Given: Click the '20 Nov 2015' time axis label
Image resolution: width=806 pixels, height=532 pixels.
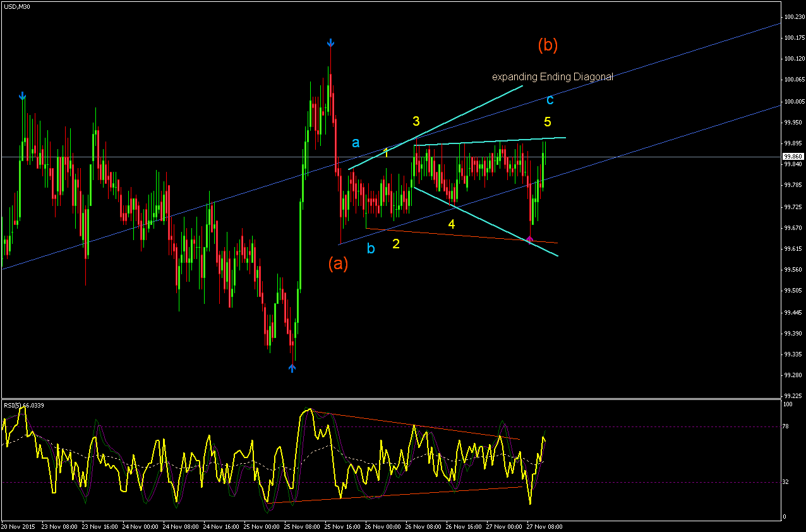Looking at the screenshot, I should coord(18,526).
